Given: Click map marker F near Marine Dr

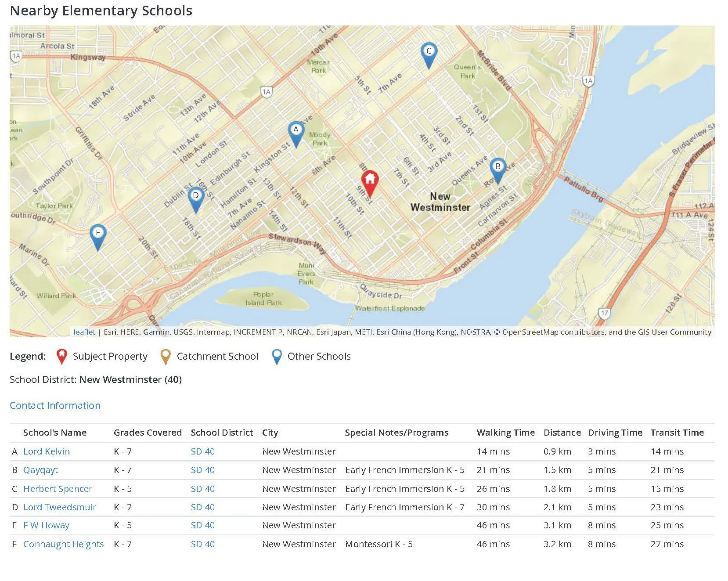Looking at the screenshot, I should [97, 237].
